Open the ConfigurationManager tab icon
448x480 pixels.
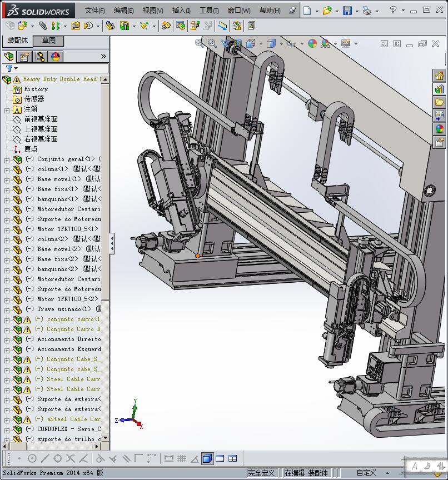coord(40,57)
